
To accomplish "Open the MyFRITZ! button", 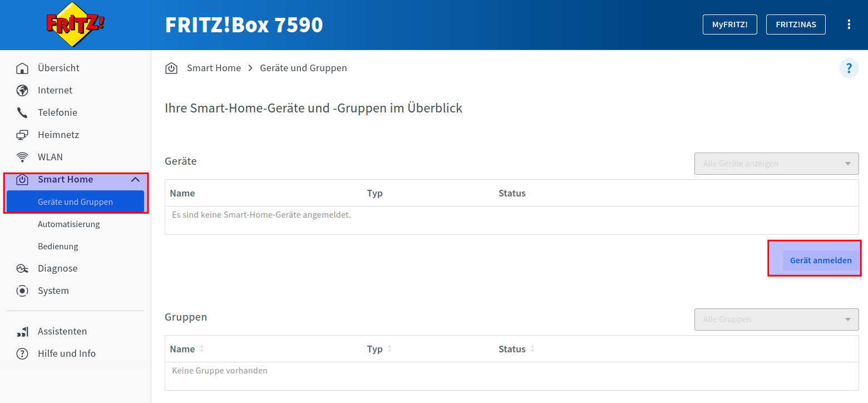I will (x=729, y=24).
